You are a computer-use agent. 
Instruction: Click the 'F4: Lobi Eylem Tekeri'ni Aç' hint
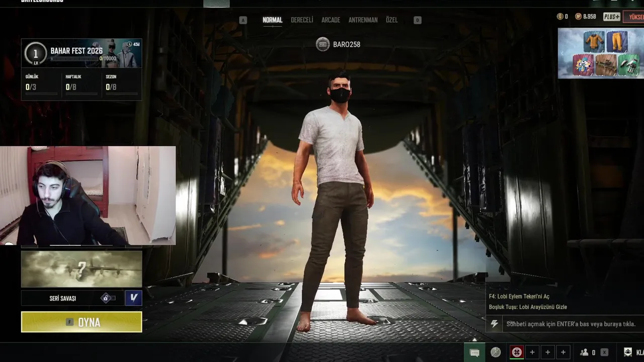pos(519,296)
